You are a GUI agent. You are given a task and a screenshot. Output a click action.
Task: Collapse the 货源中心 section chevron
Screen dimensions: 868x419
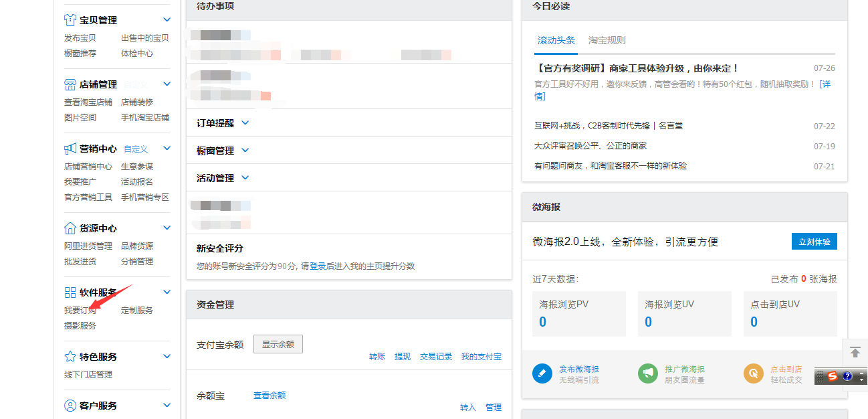[x=167, y=228]
